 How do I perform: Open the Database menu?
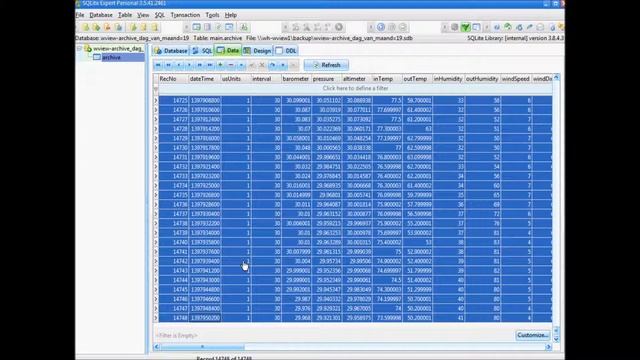pyautogui.click(x=101, y=15)
